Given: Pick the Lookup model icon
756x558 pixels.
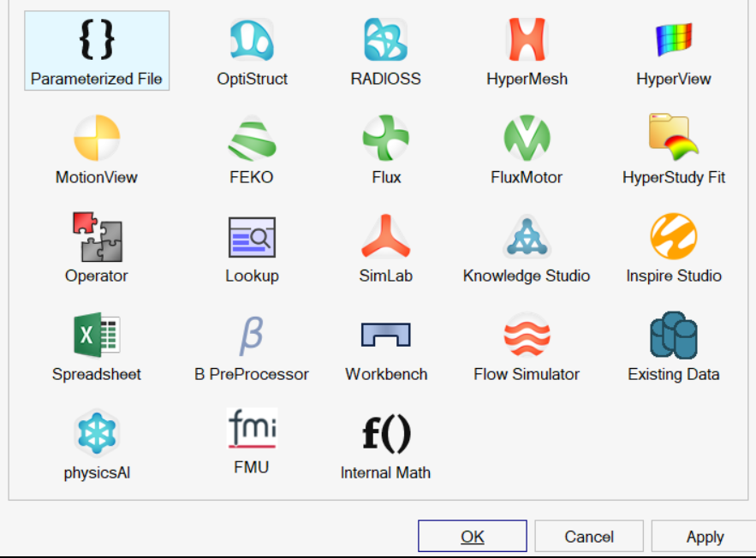Looking at the screenshot, I should coord(252,237).
